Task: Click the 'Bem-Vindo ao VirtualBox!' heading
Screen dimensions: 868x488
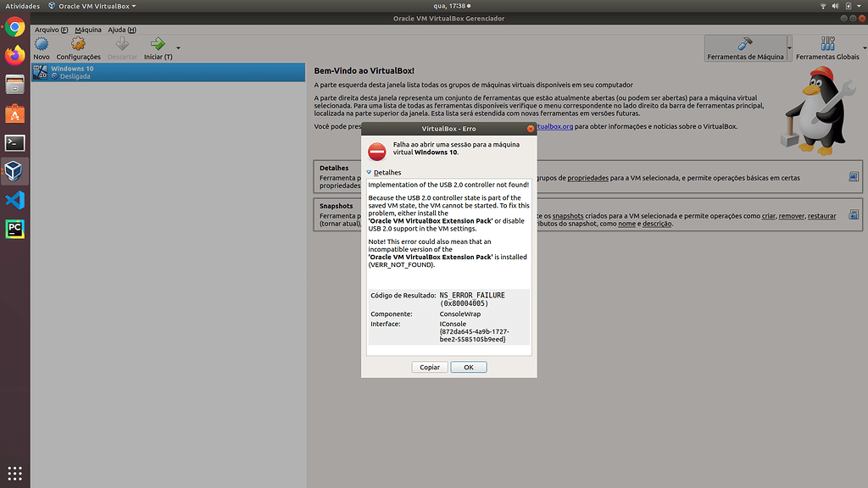Action: tap(364, 71)
